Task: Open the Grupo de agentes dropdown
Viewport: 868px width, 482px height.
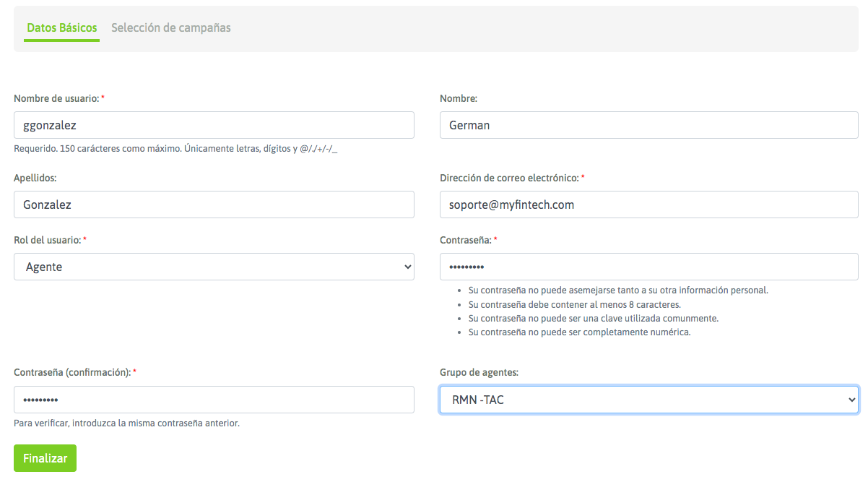Action: (648, 400)
